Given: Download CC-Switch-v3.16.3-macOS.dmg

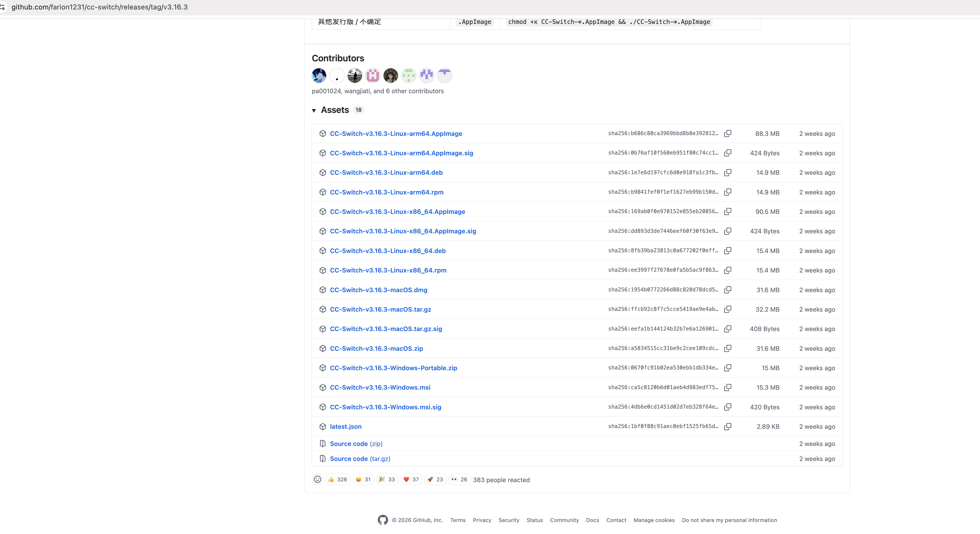Looking at the screenshot, I should click(x=379, y=290).
